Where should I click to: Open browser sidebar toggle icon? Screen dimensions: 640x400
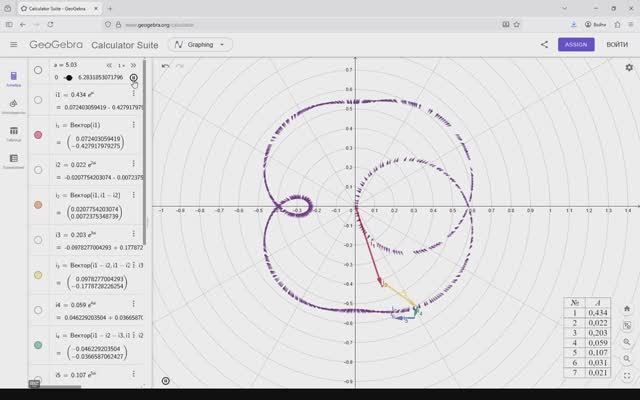[x=9, y=24]
